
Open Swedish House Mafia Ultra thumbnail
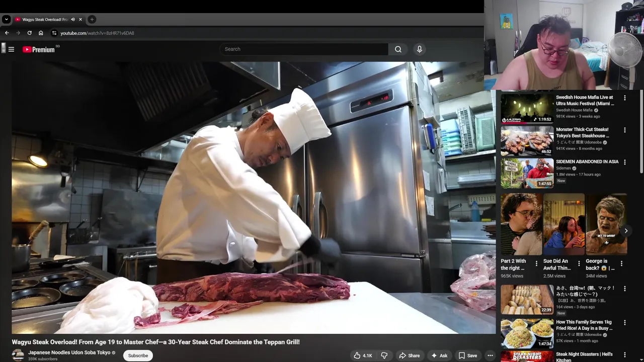527,108
